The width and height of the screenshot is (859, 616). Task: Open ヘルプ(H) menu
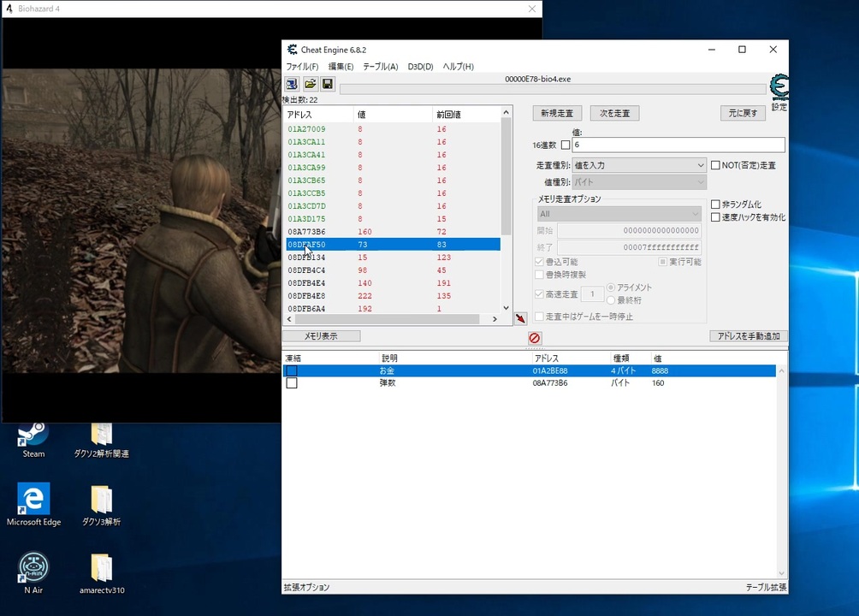tap(458, 67)
